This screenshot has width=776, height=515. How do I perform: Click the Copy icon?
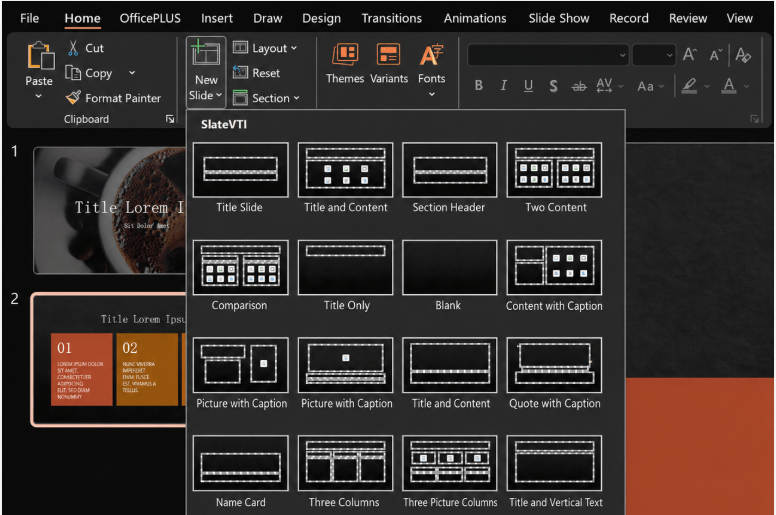point(73,73)
